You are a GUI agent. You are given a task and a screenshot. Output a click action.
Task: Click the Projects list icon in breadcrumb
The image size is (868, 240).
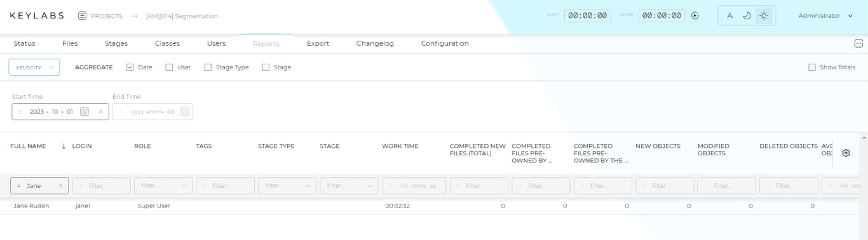point(82,15)
